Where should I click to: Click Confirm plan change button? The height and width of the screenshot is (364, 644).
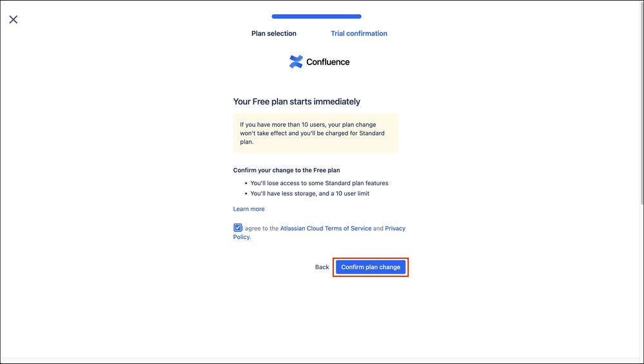(x=371, y=267)
